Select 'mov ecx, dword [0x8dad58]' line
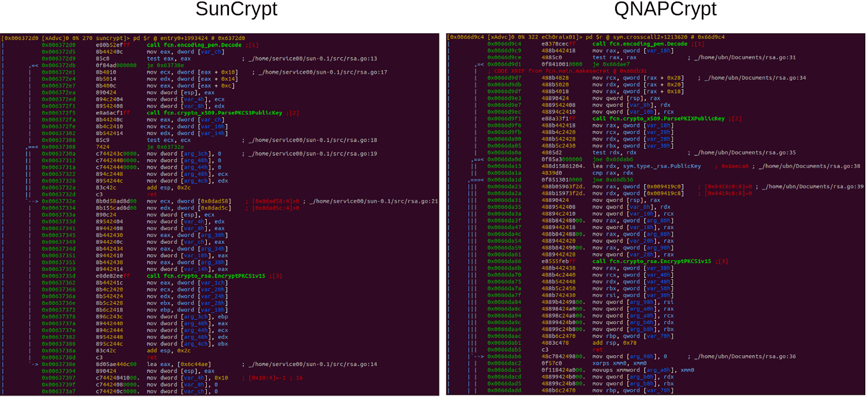868x397 pixels. click(x=189, y=201)
